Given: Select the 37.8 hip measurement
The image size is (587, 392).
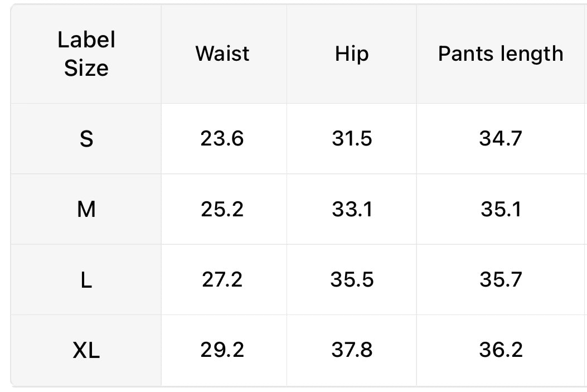Looking at the screenshot, I should coord(352,350).
